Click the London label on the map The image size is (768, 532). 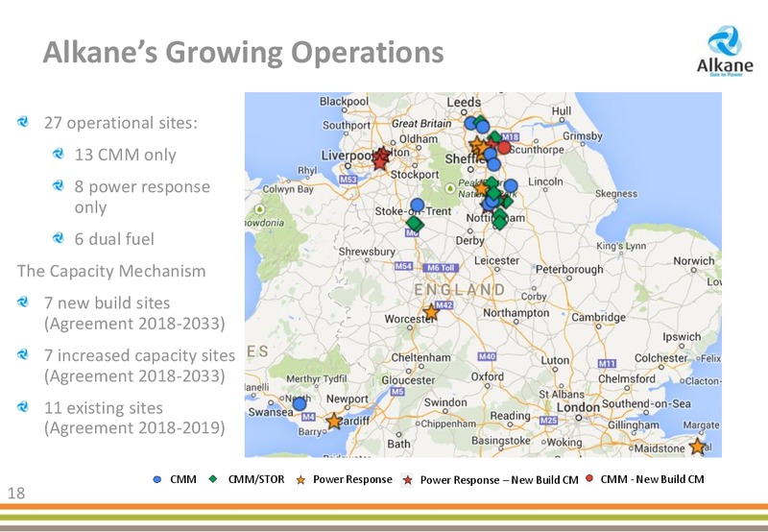(x=578, y=407)
